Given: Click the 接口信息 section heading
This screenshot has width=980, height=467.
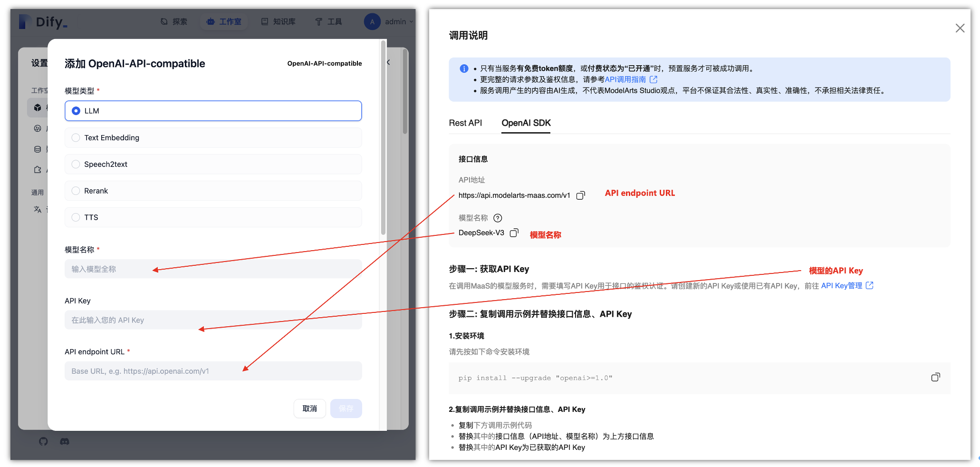Looking at the screenshot, I should 473,159.
